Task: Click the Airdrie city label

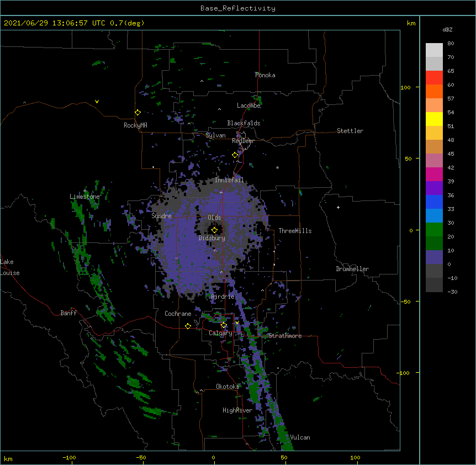Action: 223,297
